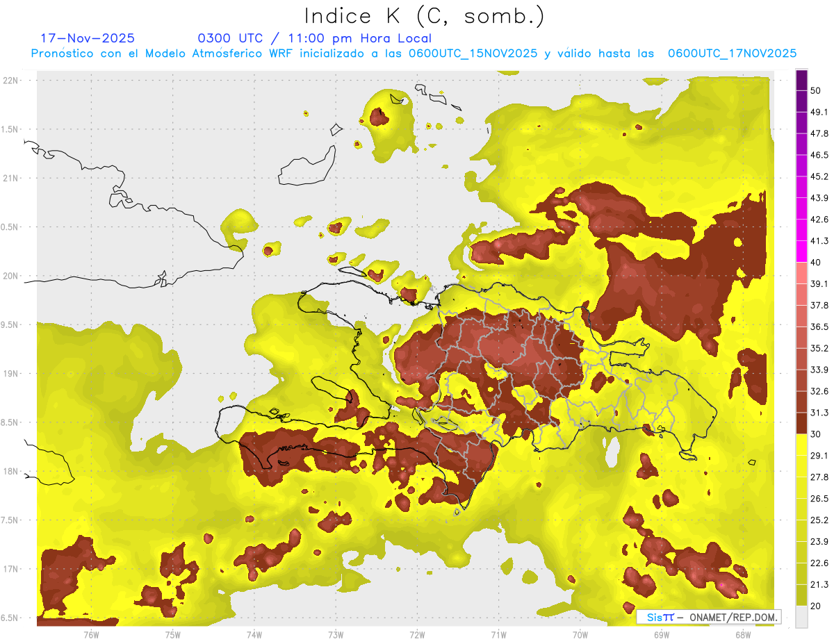Click the '76W' longitude label

[x=91, y=634]
